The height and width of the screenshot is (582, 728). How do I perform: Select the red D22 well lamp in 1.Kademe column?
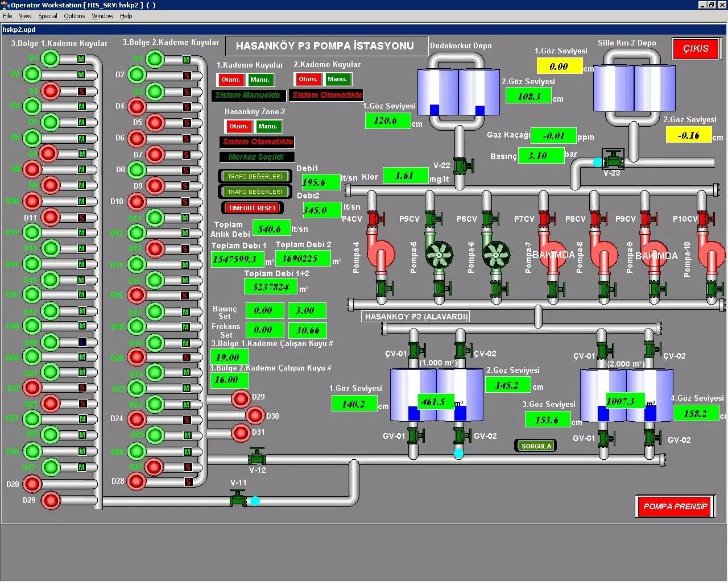tap(32, 388)
